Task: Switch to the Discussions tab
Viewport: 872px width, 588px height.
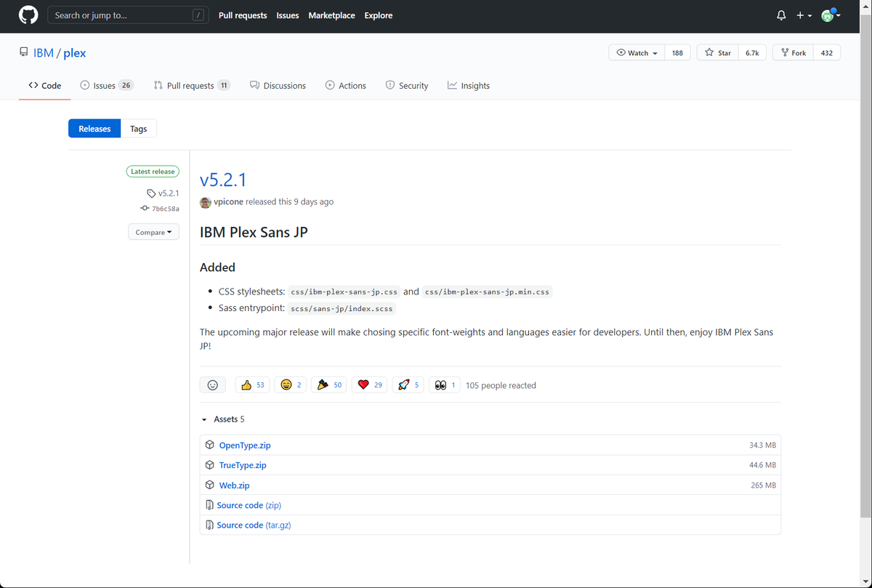Action: click(x=278, y=86)
